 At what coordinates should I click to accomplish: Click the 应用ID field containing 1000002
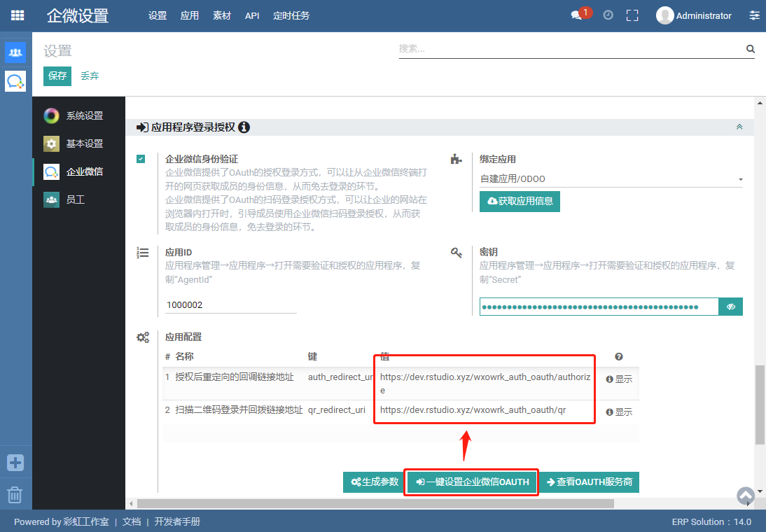pyautogui.click(x=230, y=304)
